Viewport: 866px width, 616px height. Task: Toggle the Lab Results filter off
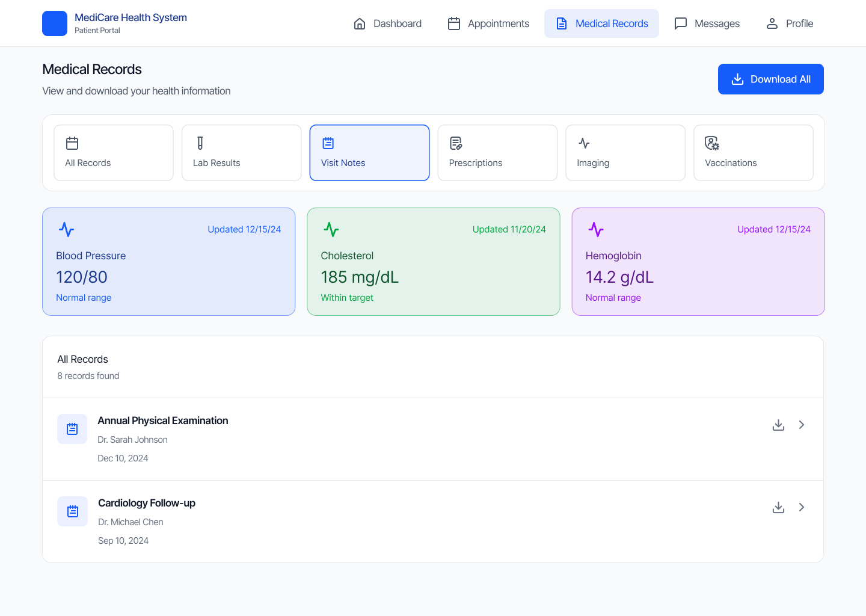241,152
